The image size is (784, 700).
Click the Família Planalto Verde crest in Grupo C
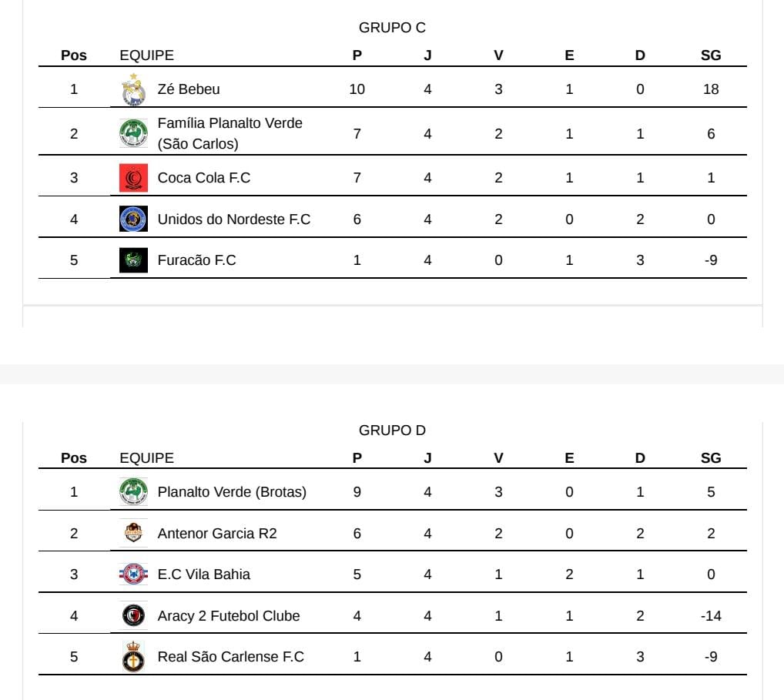point(133,133)
